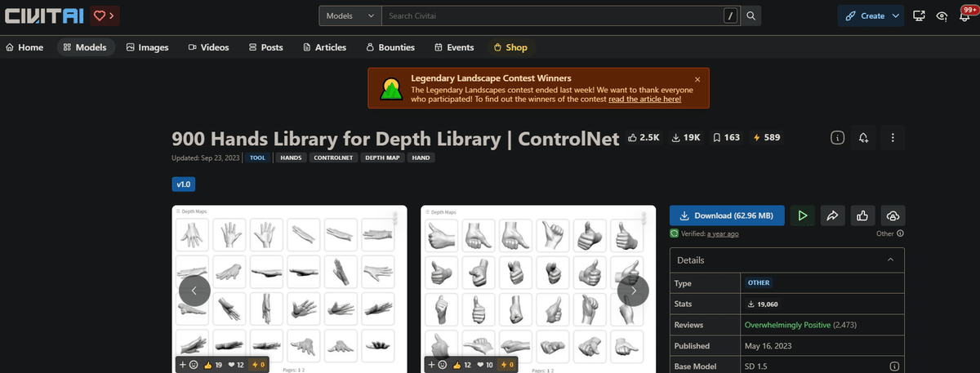Open notifications bell showing 99+

coord(964,16)
